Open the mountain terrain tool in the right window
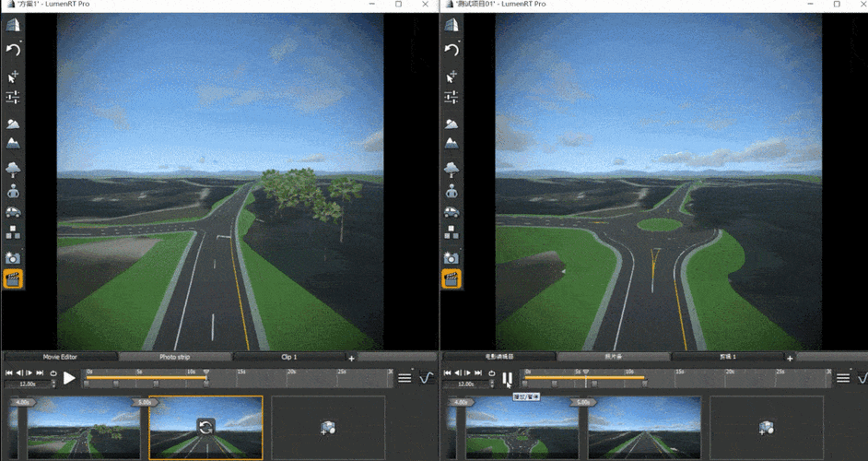 (452, 143)
